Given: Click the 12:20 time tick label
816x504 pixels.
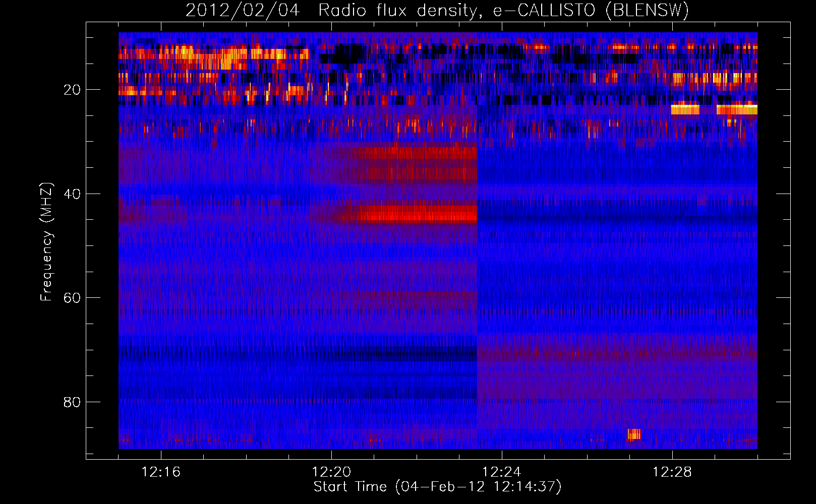Looking at the screenshot, I should [331, 472].
